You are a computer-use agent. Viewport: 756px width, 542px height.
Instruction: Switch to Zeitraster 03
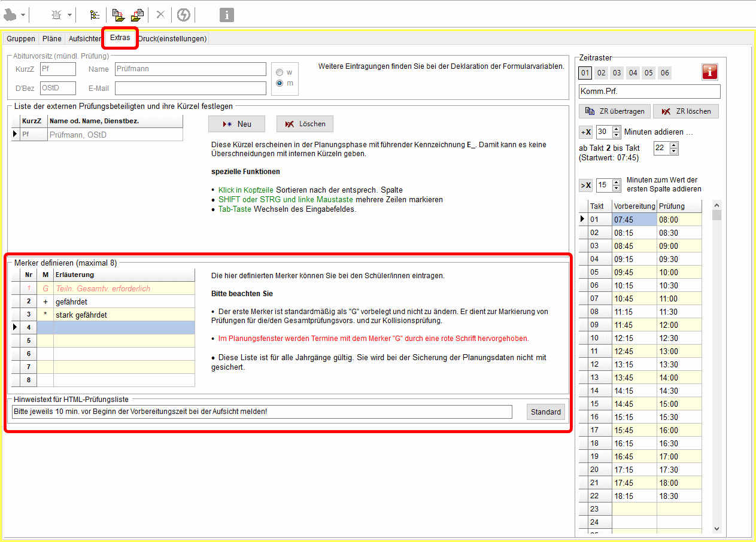[617, 73]
